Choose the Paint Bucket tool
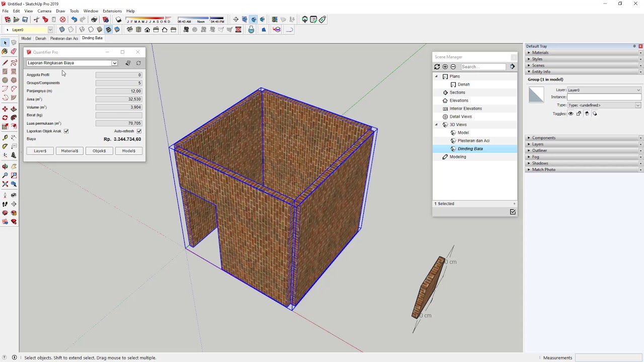Screen dimensions: 644x362 pos(5,51)
